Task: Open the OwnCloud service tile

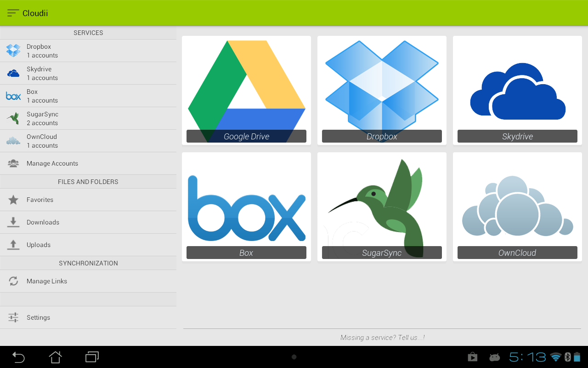Action: click(x=517, y=207)
